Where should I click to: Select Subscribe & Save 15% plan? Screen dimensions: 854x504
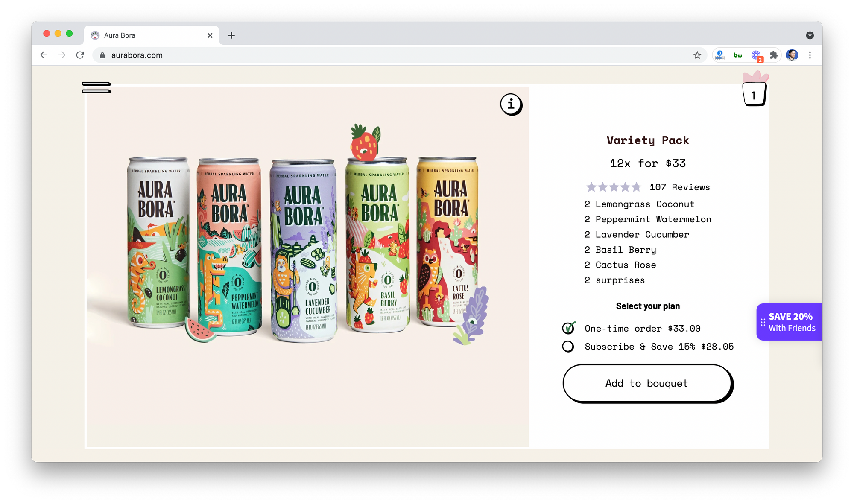coord(648,347)
